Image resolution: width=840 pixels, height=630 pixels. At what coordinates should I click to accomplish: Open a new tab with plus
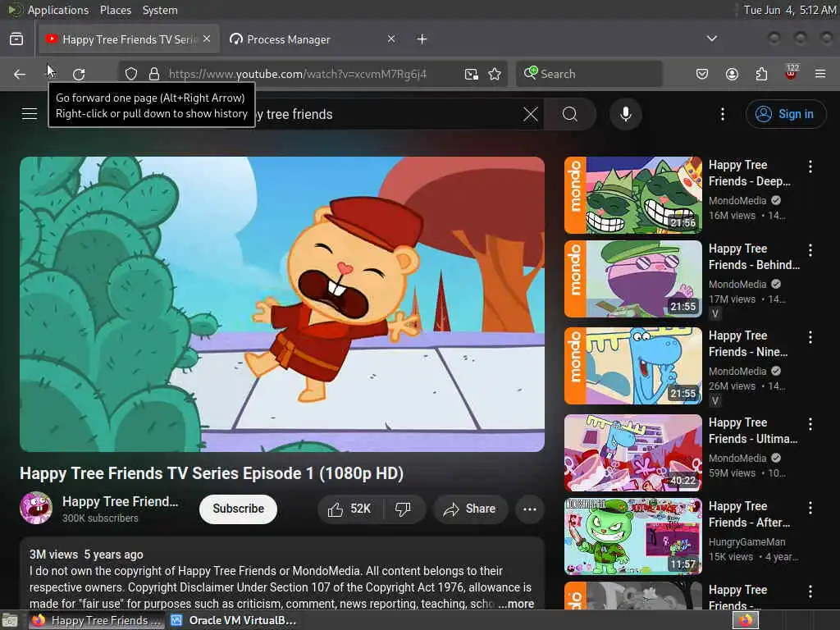(x=422, y=39)
